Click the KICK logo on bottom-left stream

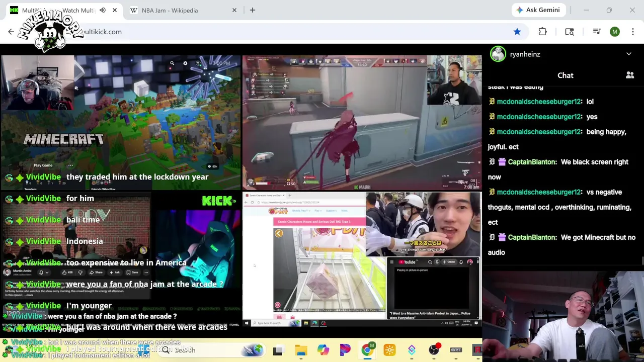click(218, 201)
